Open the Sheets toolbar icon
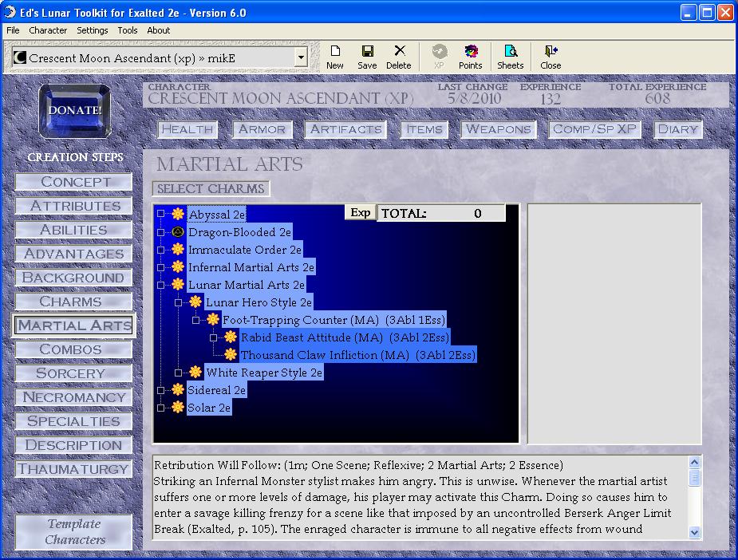The image size is (738, 560). point(510,51)
